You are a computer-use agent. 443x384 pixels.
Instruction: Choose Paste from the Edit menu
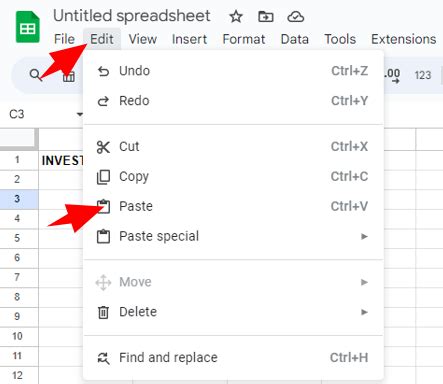coord(233,206)
